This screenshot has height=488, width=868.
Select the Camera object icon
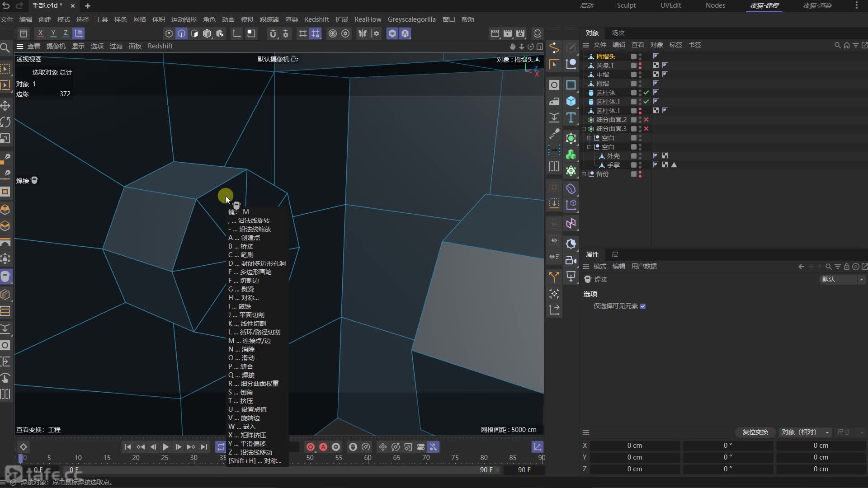(x=571, y=260)
